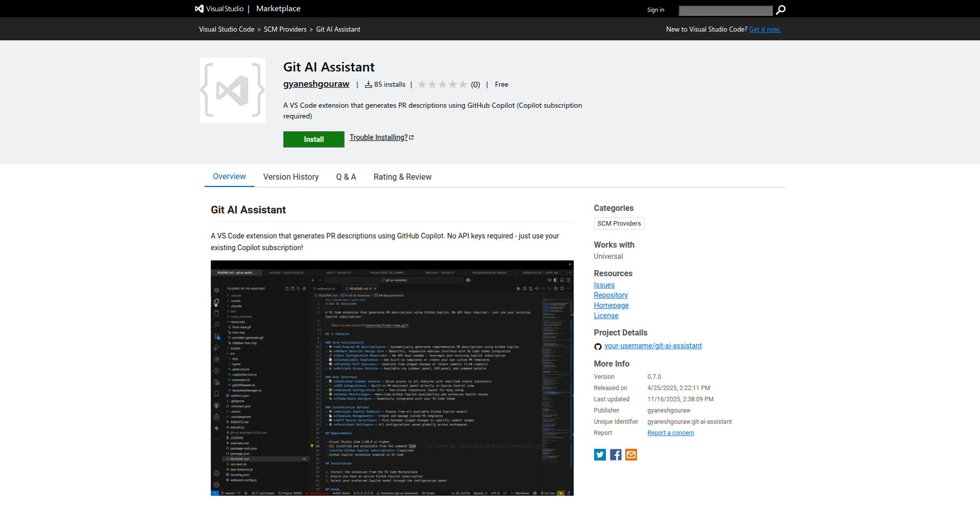Click the SCM Providers category tag
Screen dimensions: 980x507
point(619,224)
